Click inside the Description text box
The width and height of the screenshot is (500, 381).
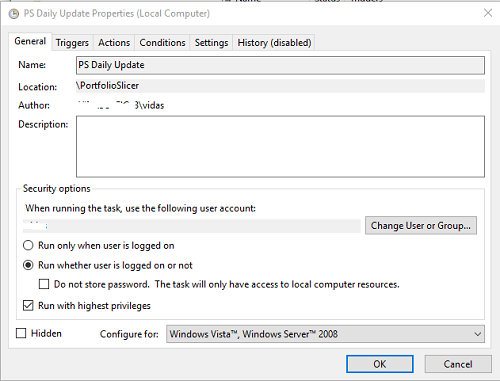(280, 146)
